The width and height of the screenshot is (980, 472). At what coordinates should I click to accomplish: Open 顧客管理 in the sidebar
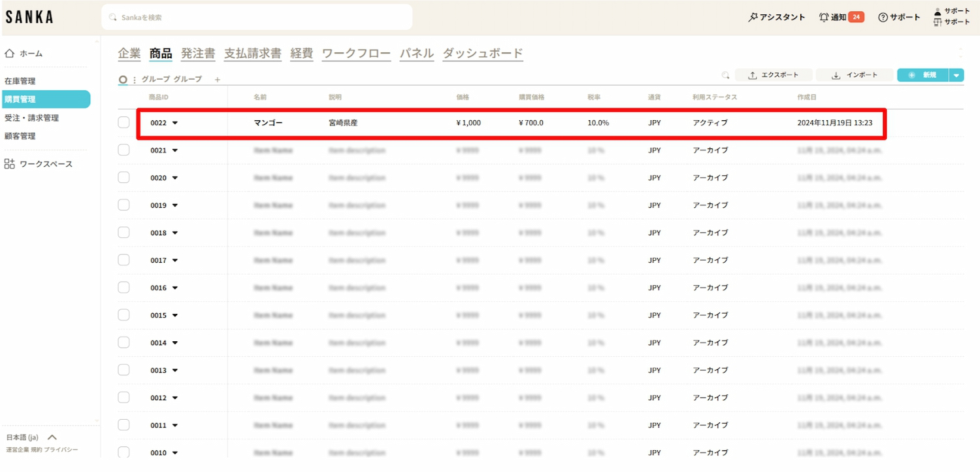click(20, 136)
